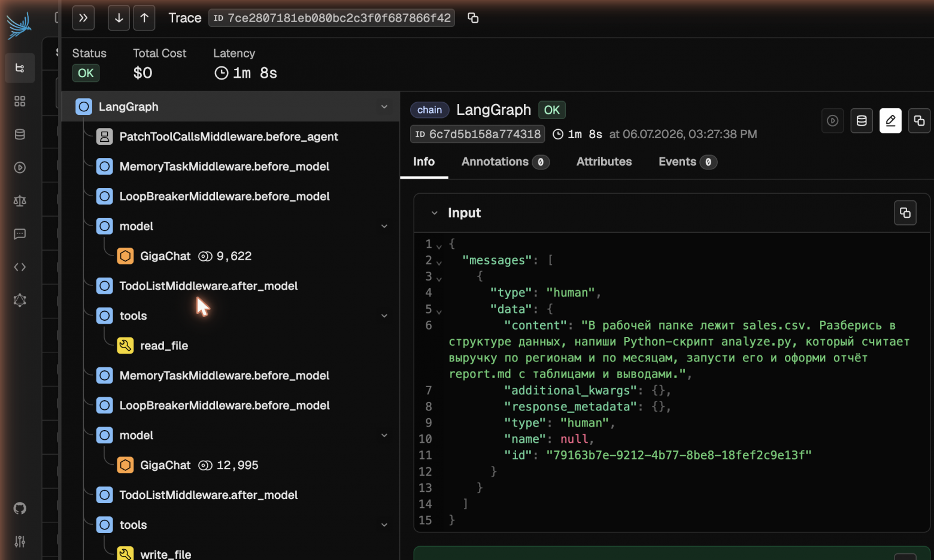This screenshot has width=934, height=560.
Task: Add span to dataset icon button
Action: coord(862,121)
